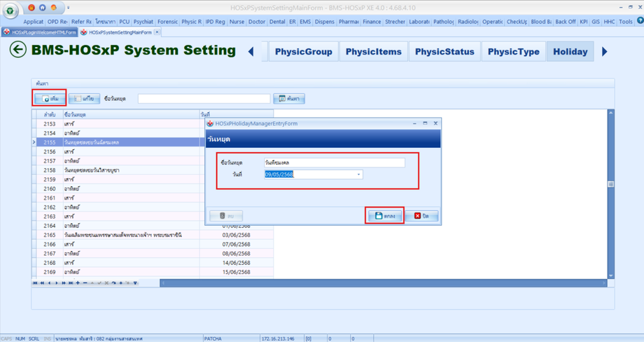The height and width of the screenshot is (342, 644).
Task: Click the help question mark icon
Action: [x=640, y=20]
